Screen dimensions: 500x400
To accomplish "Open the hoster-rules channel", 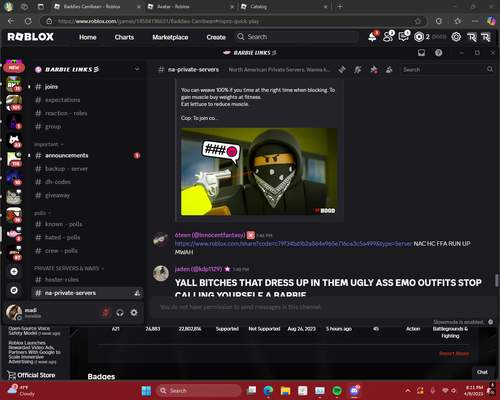I will pos(87,280).
